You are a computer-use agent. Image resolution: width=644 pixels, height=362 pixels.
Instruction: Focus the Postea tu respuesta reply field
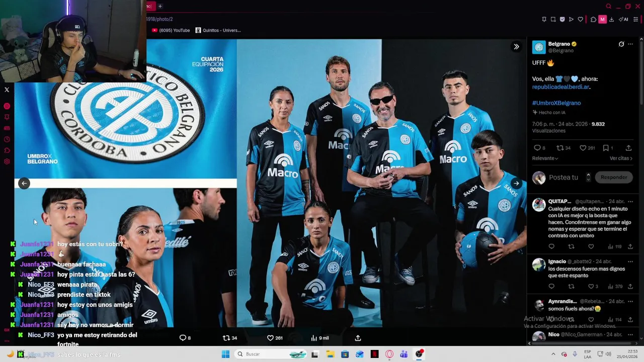[x=563, y=177]
